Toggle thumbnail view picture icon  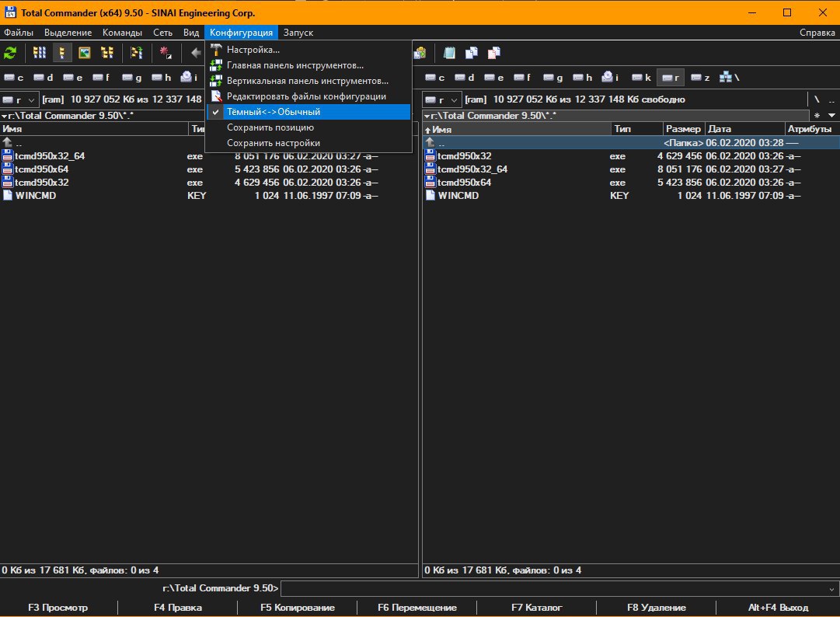[85, 53]
